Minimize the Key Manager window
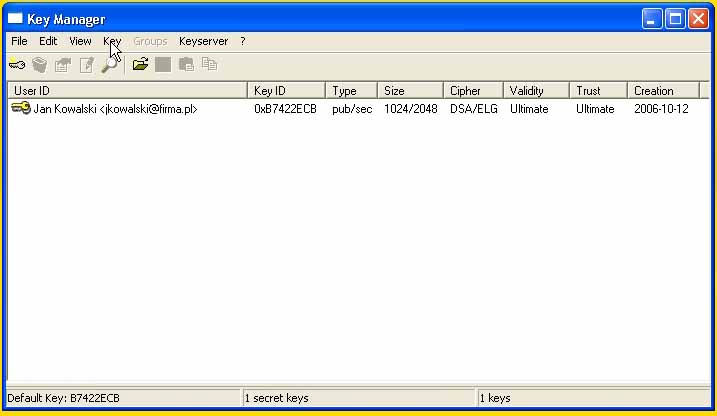This screenshot has height=416, width=717. click(x=652, y=19)
